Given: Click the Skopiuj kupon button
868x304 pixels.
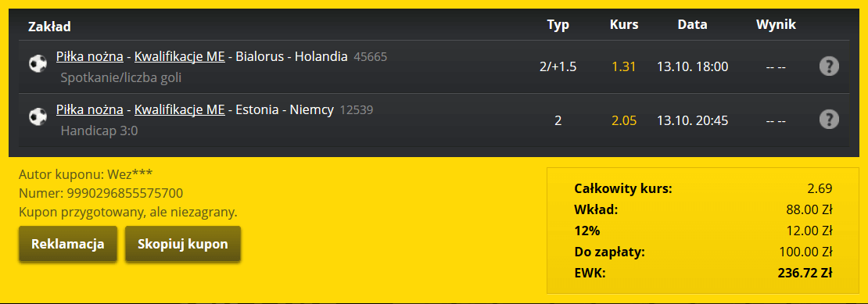Looking at the screenshot, I should pyautogui.click(x=183, y=244).
